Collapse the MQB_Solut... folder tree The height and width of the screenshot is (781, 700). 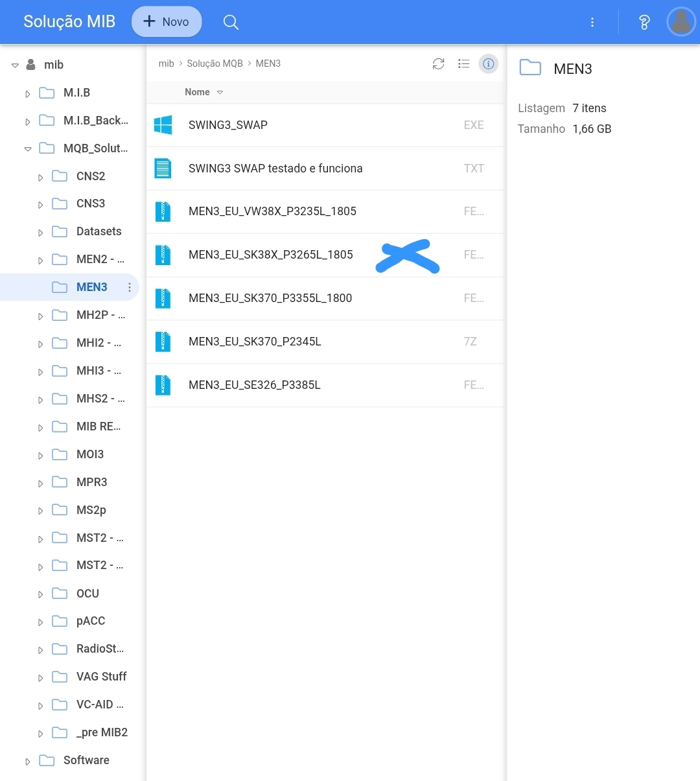(28, 149)
